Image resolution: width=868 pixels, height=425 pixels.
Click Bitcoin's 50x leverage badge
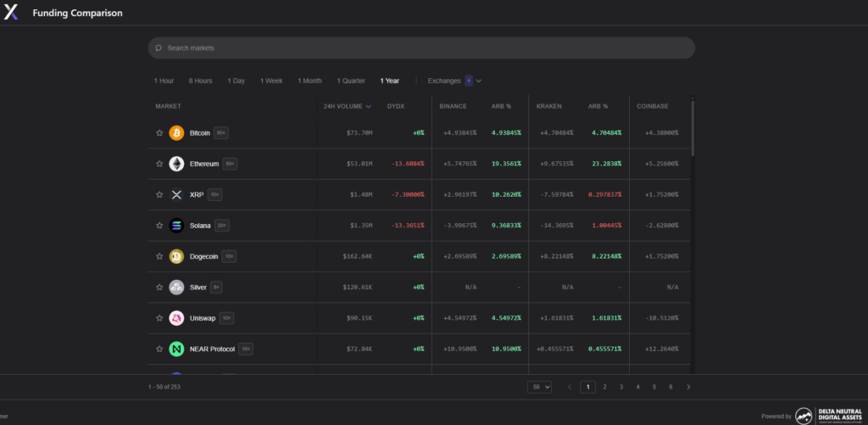tap(221, 133)
